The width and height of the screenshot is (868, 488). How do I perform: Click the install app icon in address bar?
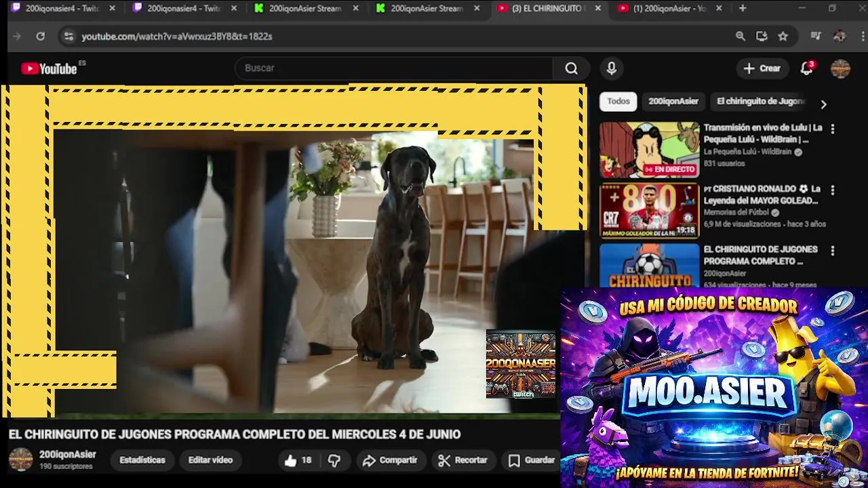(x=762, y=37)
